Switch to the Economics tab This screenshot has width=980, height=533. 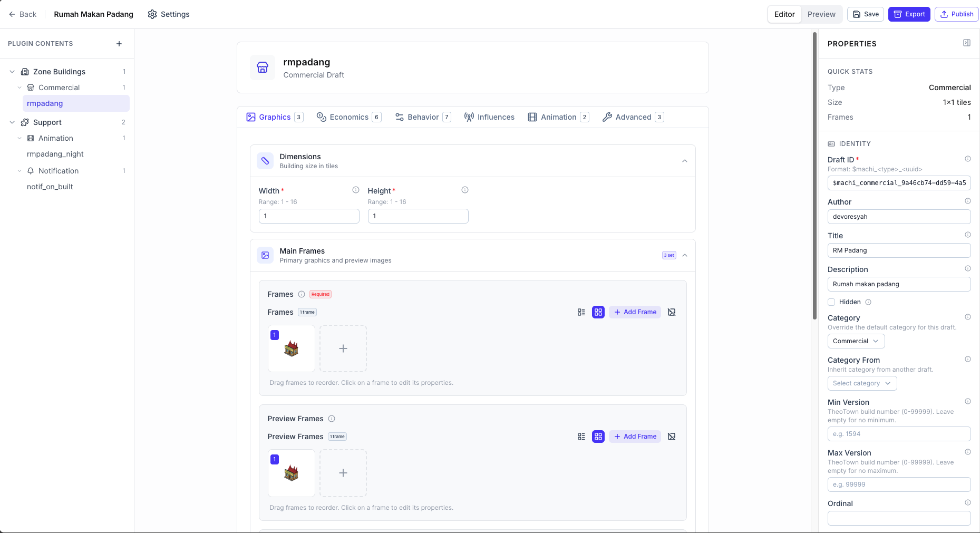349,117
